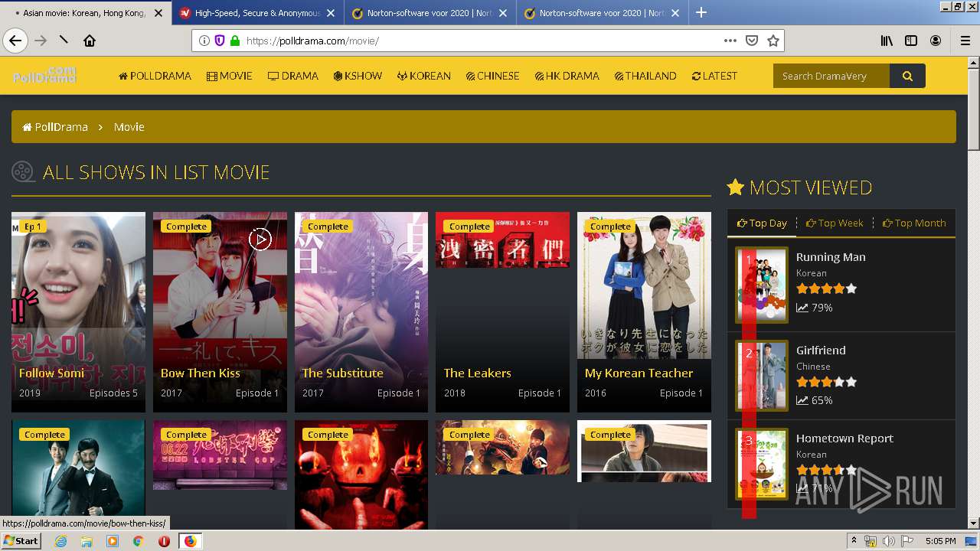The height and width of the screenshot is (551, 980).
Task: Click Running Man star rating
Action: coord(826,289)
